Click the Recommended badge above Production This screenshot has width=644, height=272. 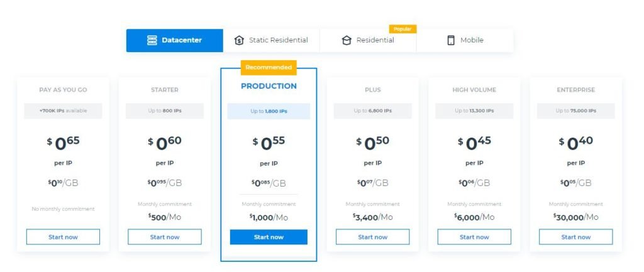coord(269,67)
